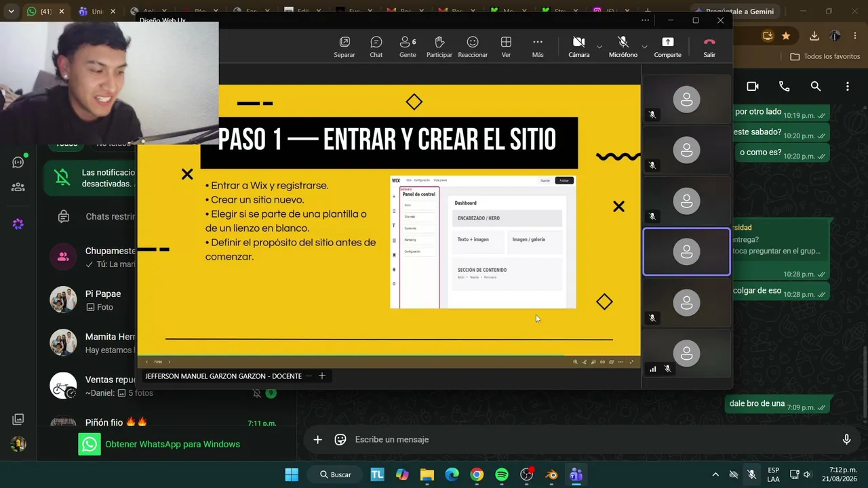Expand the shared slide to full screen
Image resolution: width=868 pixels, height=488 pixels.
tap(632, 362)
